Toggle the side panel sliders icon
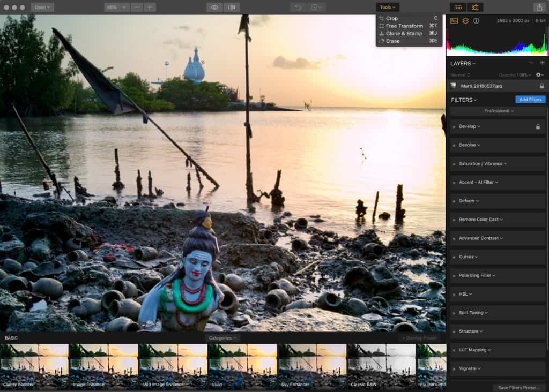The image size is (549, 392). (x=475, y=7)
